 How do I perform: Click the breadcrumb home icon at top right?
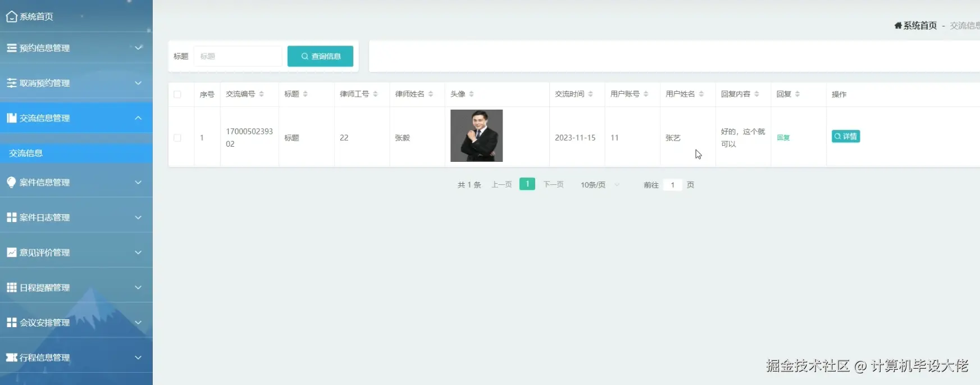898,25
